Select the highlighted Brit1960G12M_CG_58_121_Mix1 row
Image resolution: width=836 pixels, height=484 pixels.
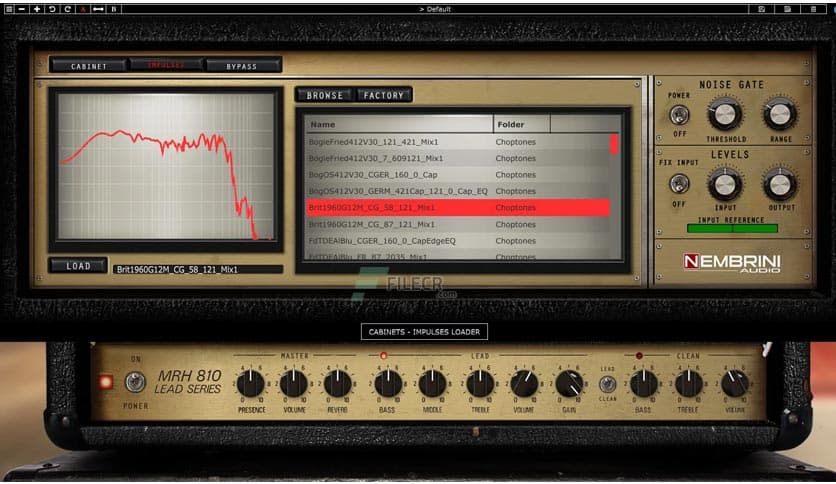point(457,207)
